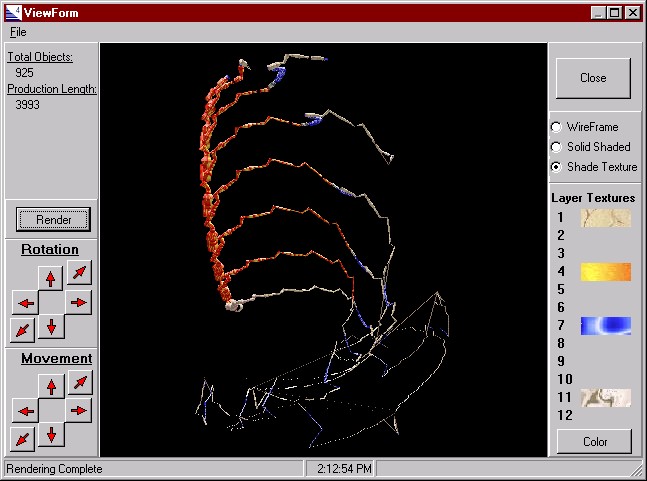The width and height of the screenshot is (647, 481).
Task: Pick the layer 4 orange texture swatch
Action: 606,272
